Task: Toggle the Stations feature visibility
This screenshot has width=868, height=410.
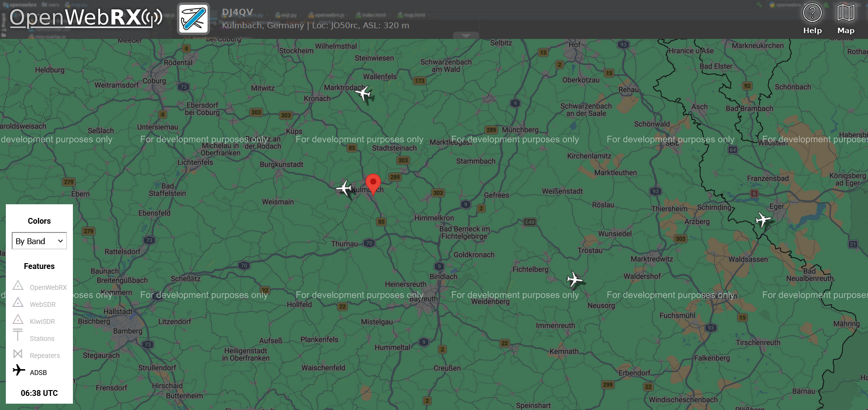Action: [39, 338]
